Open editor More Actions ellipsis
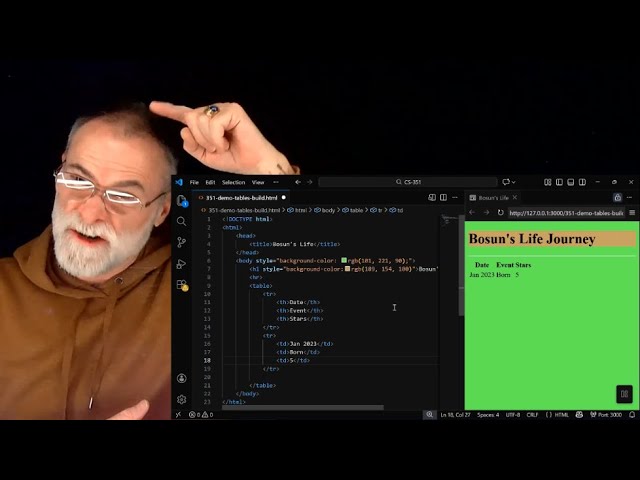The height and width of the screenshot is (480, 640). click(455, 198)
